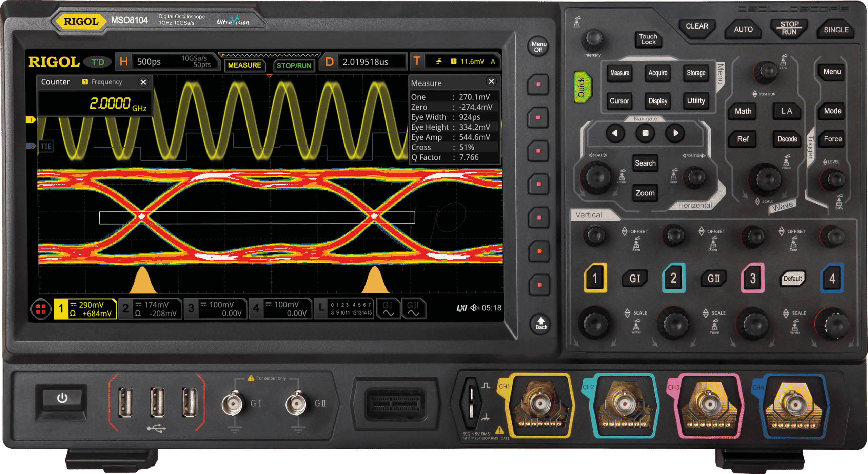Tap channel 3 label showing 100mV
868x474 pixels.
click(215, 309)
